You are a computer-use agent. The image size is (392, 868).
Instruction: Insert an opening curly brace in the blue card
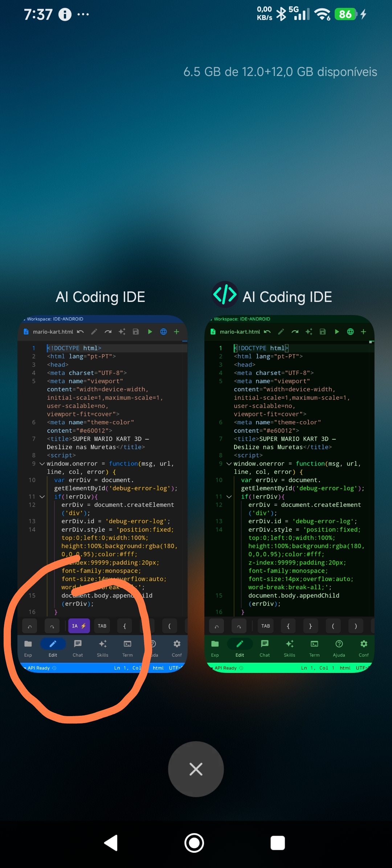124,626
